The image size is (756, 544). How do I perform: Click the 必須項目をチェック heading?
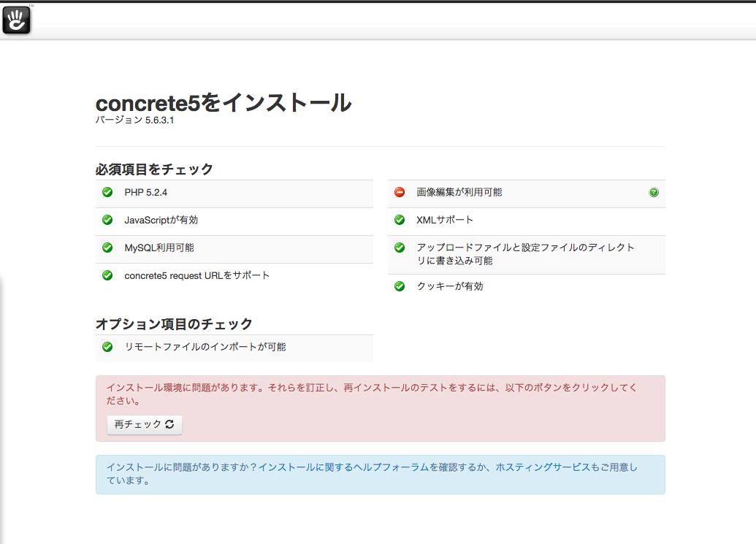point(154,169)
